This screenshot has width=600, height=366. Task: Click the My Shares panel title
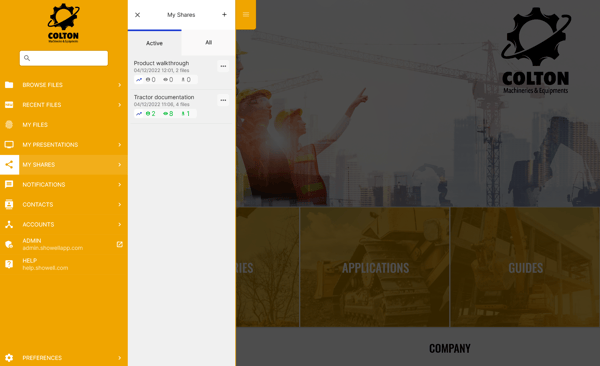point(181,15)
